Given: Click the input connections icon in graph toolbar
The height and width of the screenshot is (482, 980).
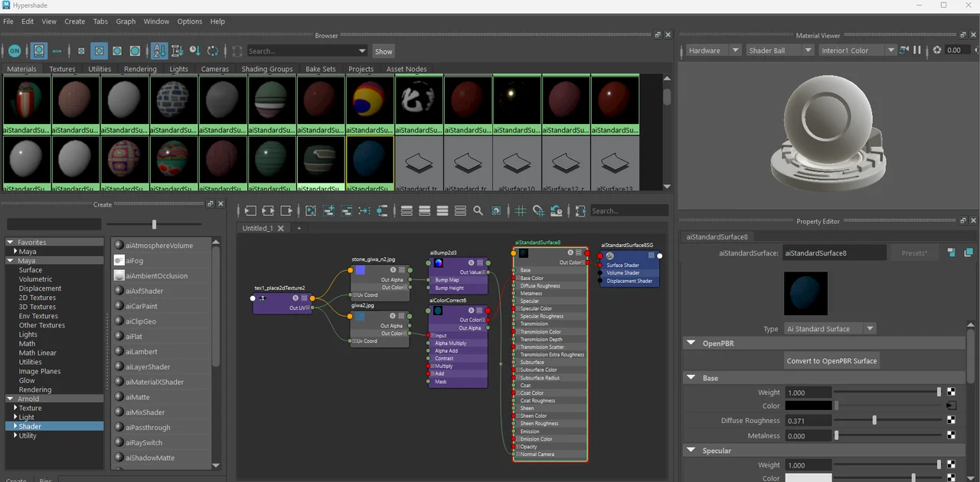Looking at the screenshot, I should click(x=251, y=211).
